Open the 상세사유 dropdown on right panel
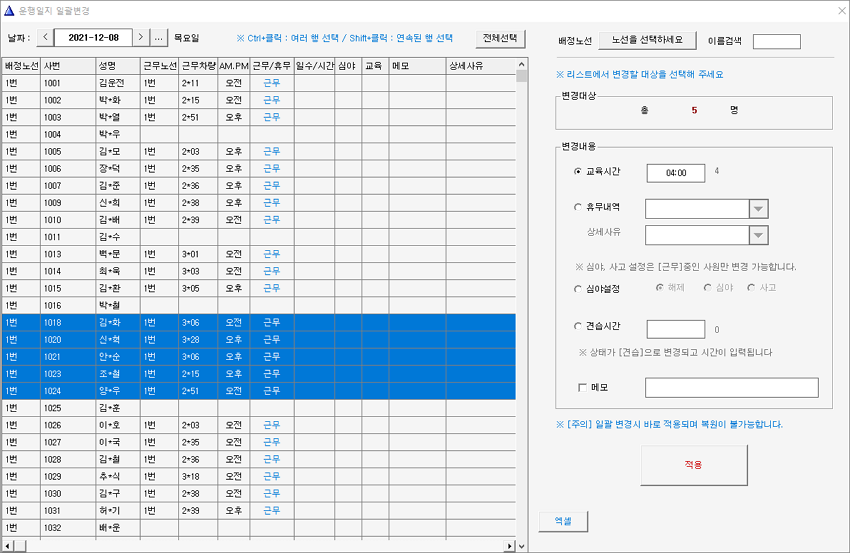The image size is (850, 553). (758, 235)
